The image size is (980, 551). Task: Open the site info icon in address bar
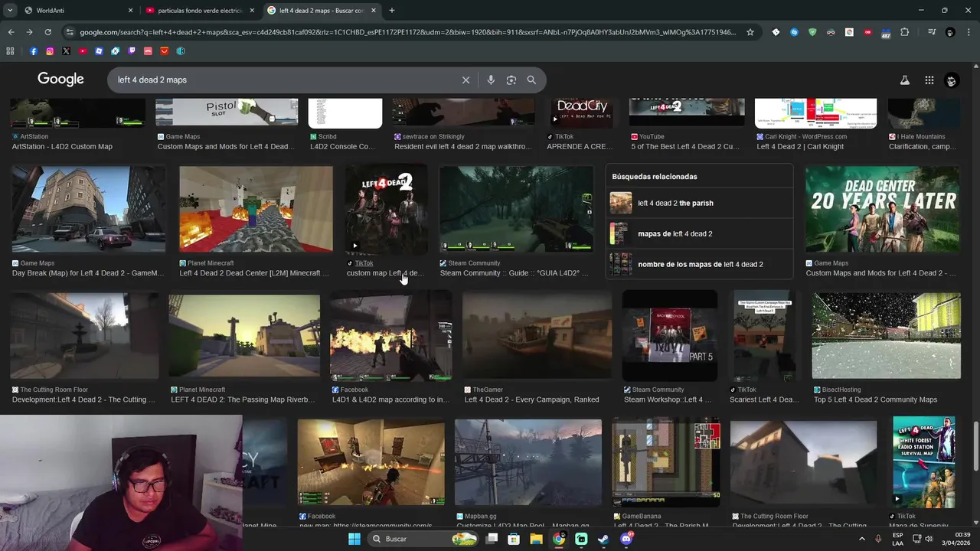70,32
